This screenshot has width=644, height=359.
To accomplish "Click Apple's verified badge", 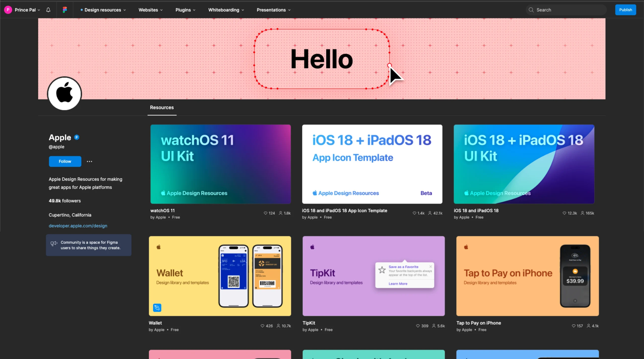I will click(77, 137).
